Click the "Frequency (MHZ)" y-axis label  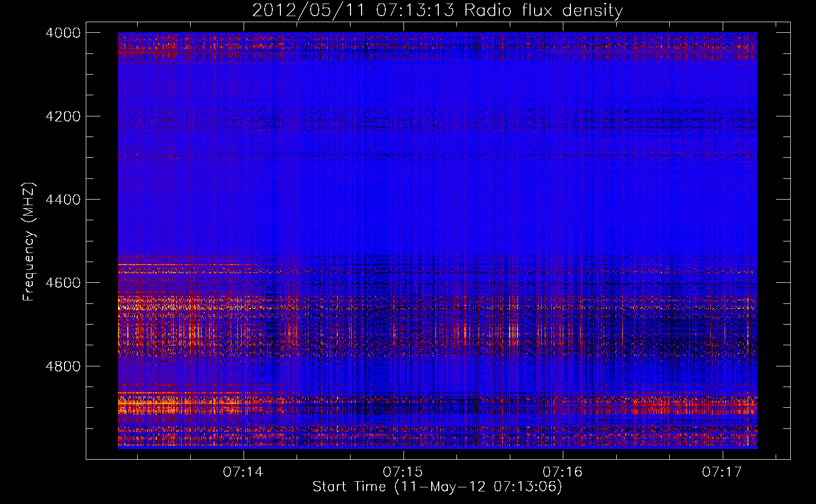29,242
